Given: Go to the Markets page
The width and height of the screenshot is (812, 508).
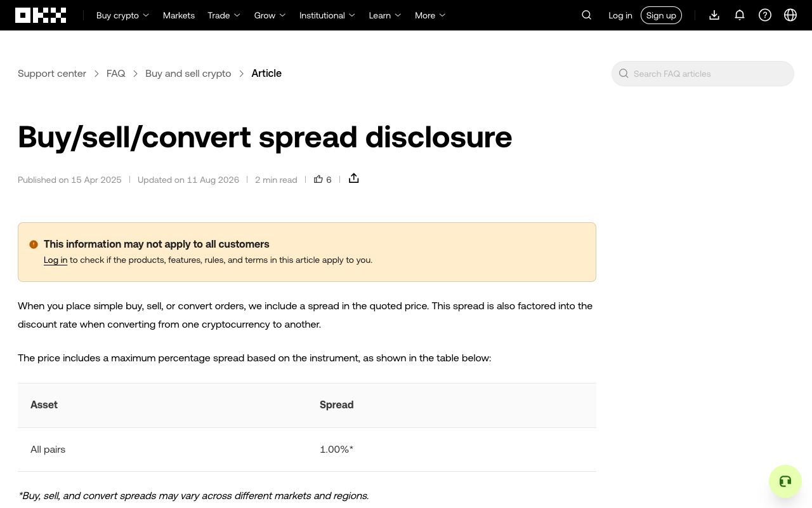Looking at the screenshot, I should tap(179, 15).
